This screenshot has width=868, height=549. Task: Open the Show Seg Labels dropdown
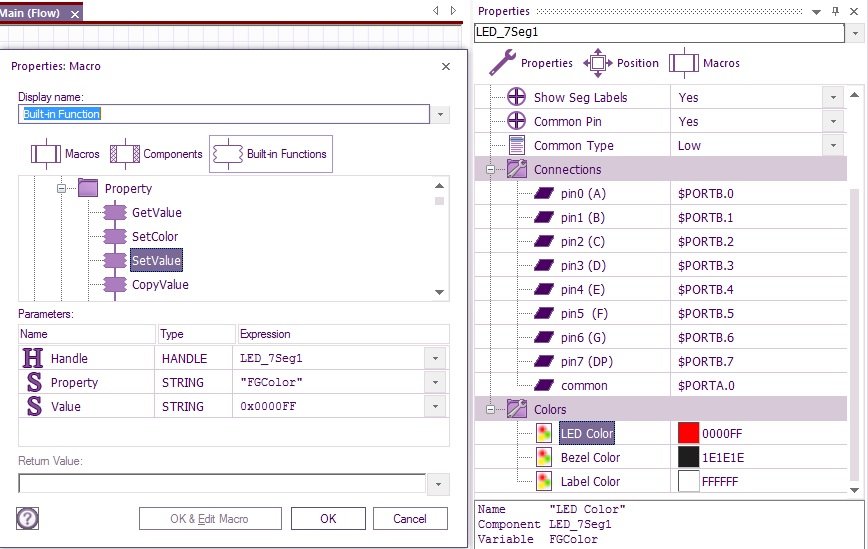tap(831, 97)
